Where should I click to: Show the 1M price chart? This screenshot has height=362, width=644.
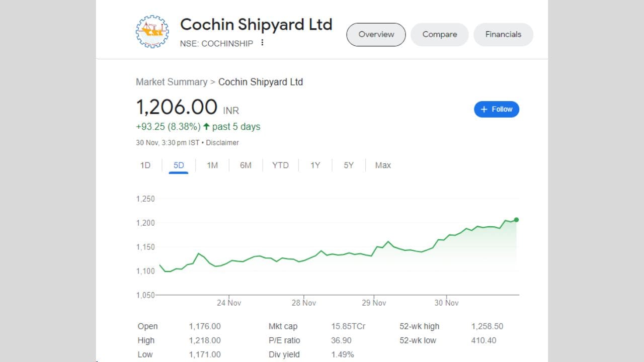(212, 165)
